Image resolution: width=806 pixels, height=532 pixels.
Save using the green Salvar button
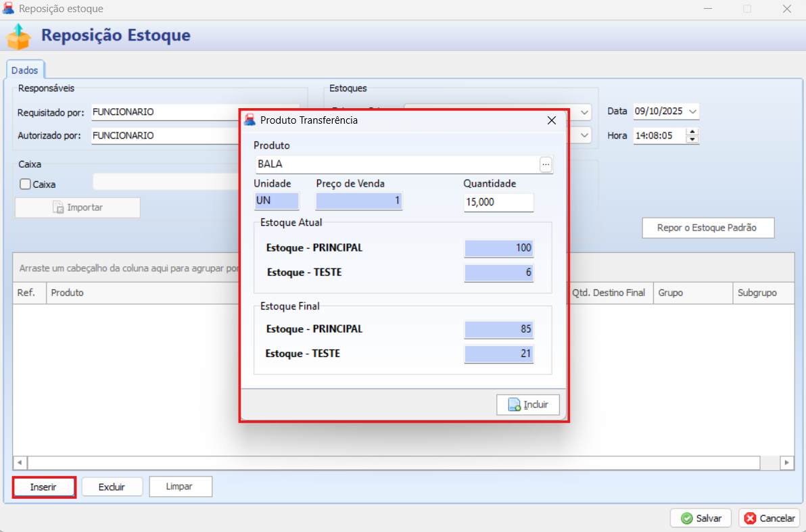(701, 518)
